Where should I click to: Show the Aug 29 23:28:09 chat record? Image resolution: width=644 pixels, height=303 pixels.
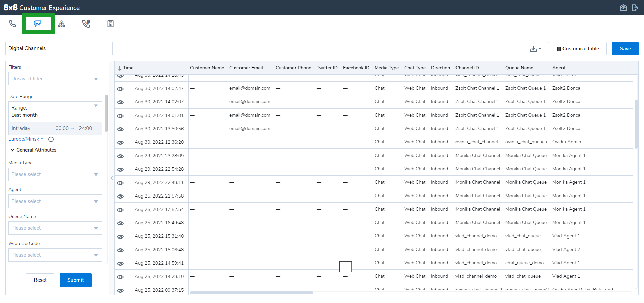[120, 156]
